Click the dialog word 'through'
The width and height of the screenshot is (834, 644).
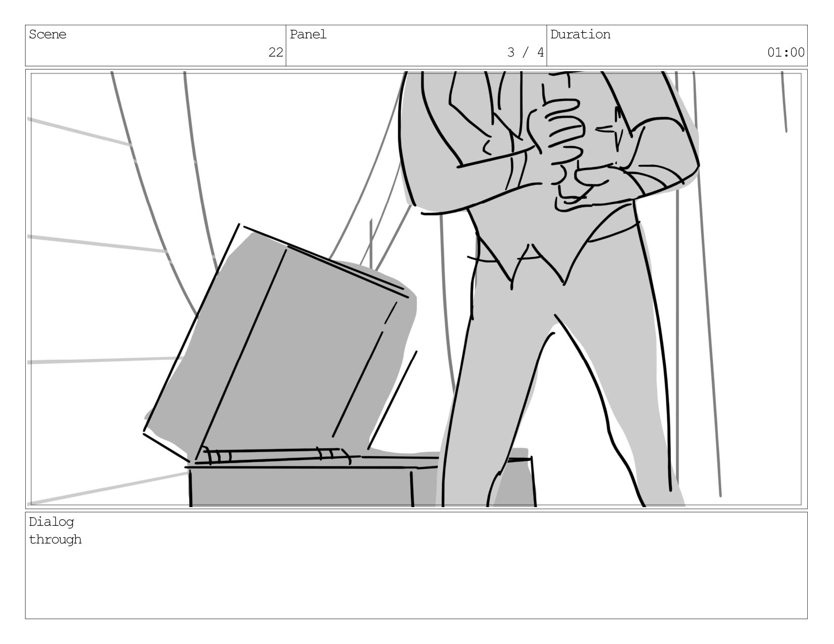[x=55, y=539]
